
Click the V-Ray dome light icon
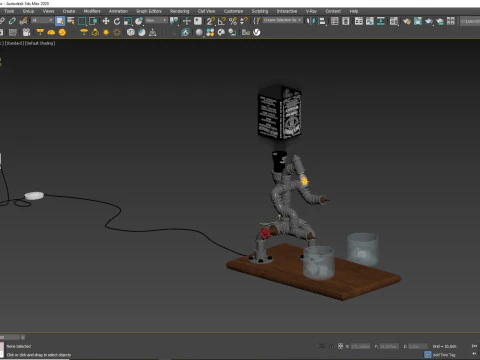(51, 32)
